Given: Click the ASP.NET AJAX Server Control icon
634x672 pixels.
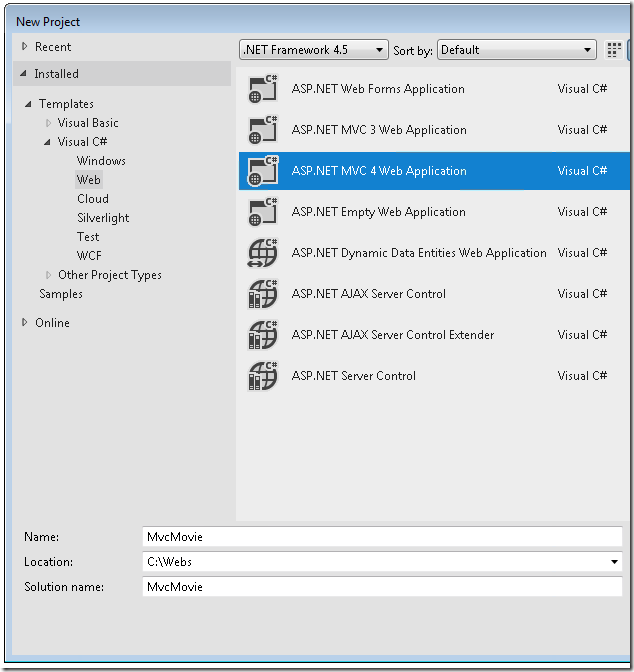Looking at the screenshot, I should pos(262,294).
